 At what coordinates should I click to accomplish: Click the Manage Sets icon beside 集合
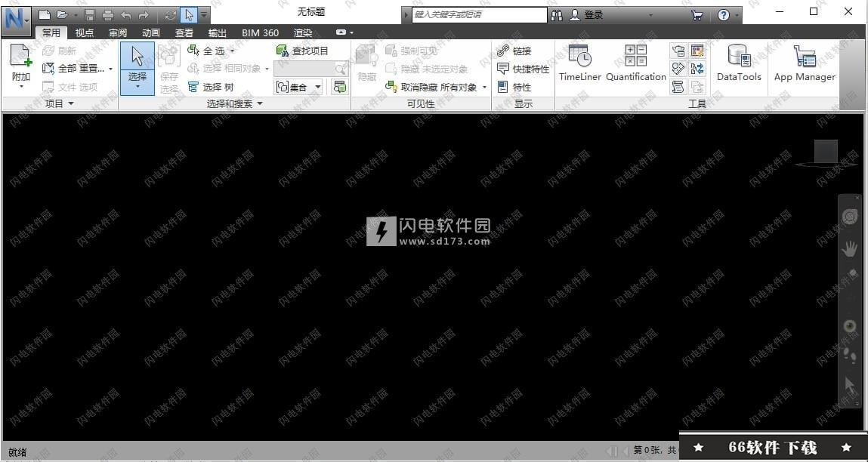click(340, 87)
